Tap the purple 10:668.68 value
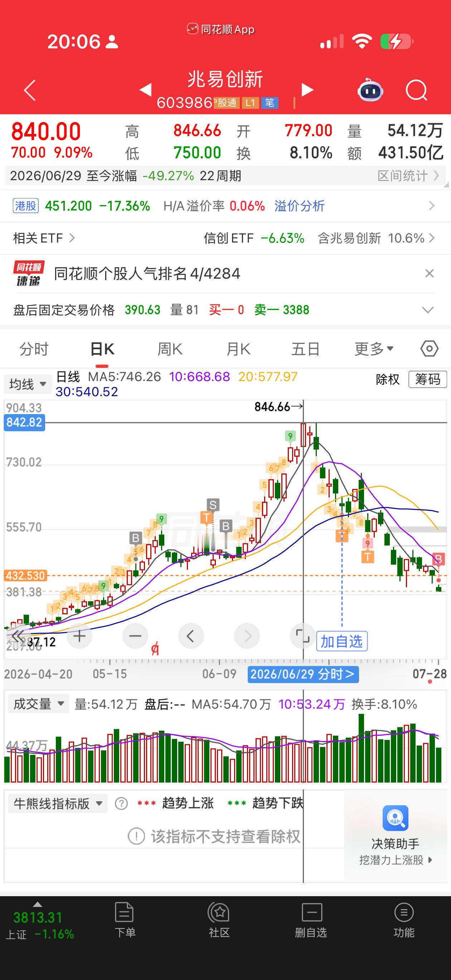Image resolution: width=451 pixels, height=980 pixels. point(200,376)
